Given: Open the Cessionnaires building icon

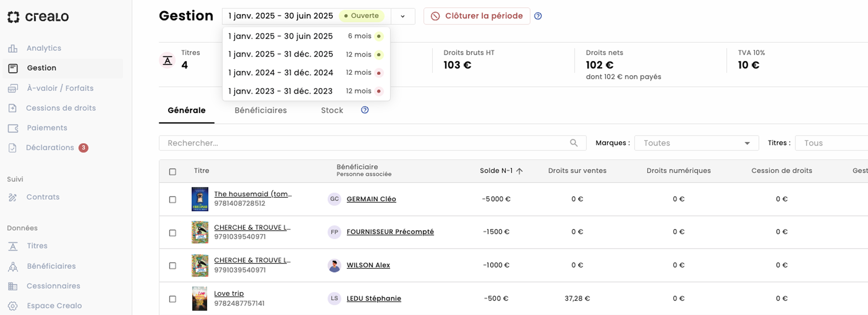Looking at the screenshot, I should click(x=12, y=286).
